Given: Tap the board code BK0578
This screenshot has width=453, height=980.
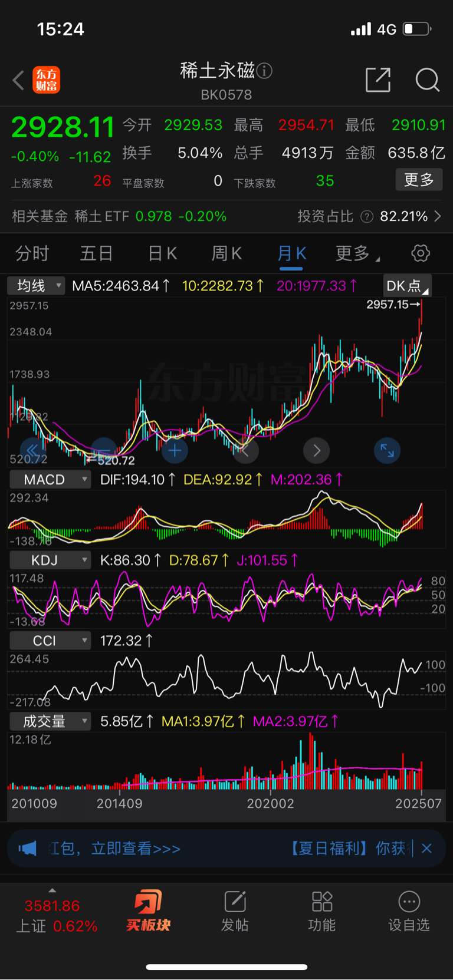Looking at the screenshot, I should 226,95.
